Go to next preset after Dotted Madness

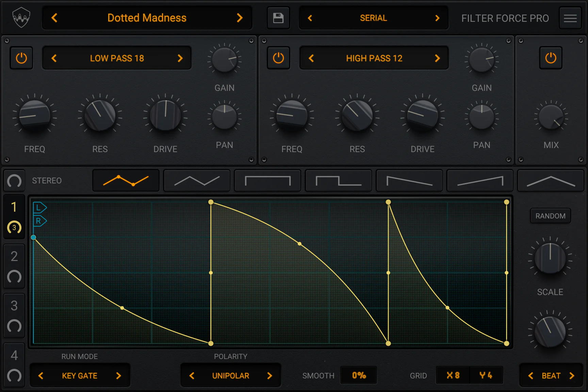tap(240, 18)
